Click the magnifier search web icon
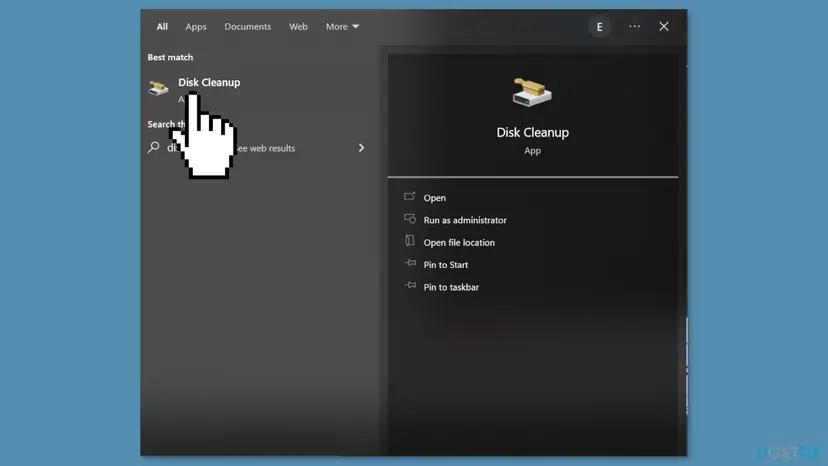The image size is (828, 466). click(154, 147)
